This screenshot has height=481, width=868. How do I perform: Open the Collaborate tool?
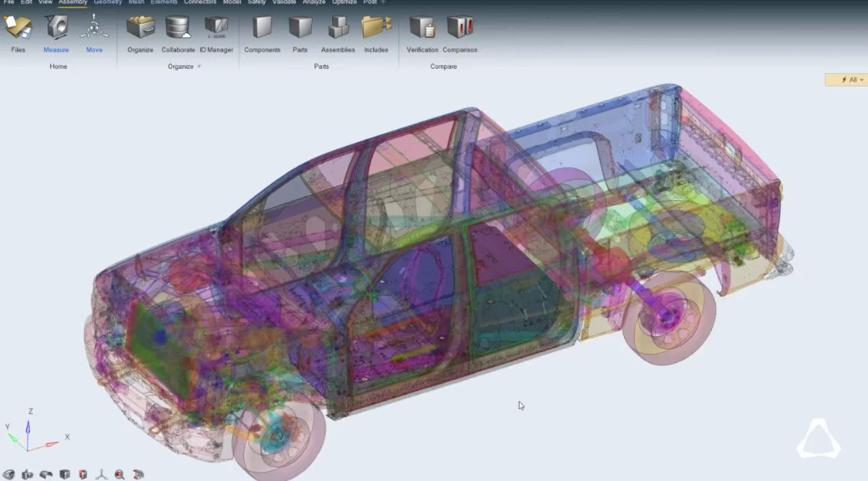pyautogui.click(x=178, y=31)
